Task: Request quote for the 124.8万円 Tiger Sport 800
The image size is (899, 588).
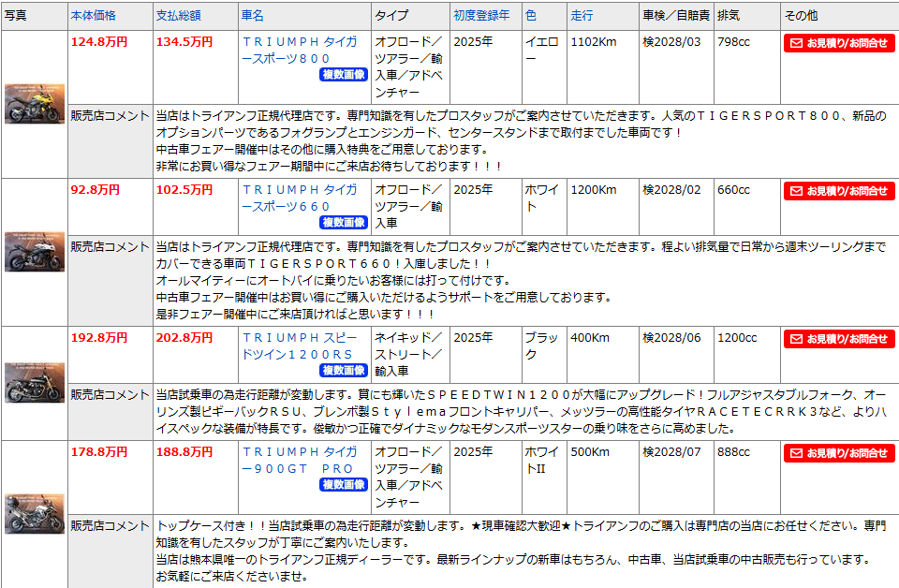Action: [838, 43]
